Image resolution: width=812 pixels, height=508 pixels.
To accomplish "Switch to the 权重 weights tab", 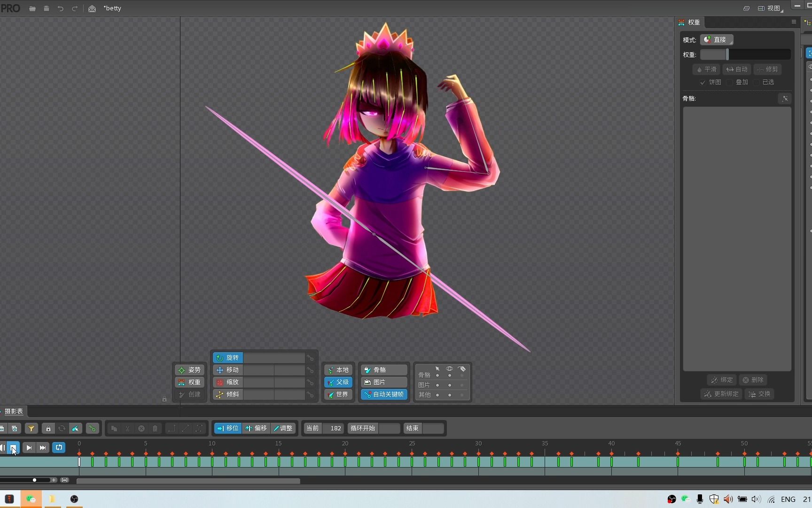I will (690, 22).
